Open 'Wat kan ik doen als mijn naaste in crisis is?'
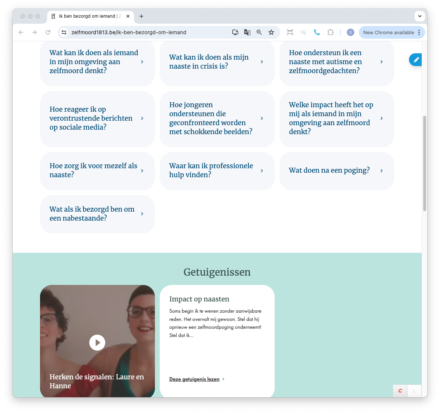440x413 pixels. coord(217,62)
